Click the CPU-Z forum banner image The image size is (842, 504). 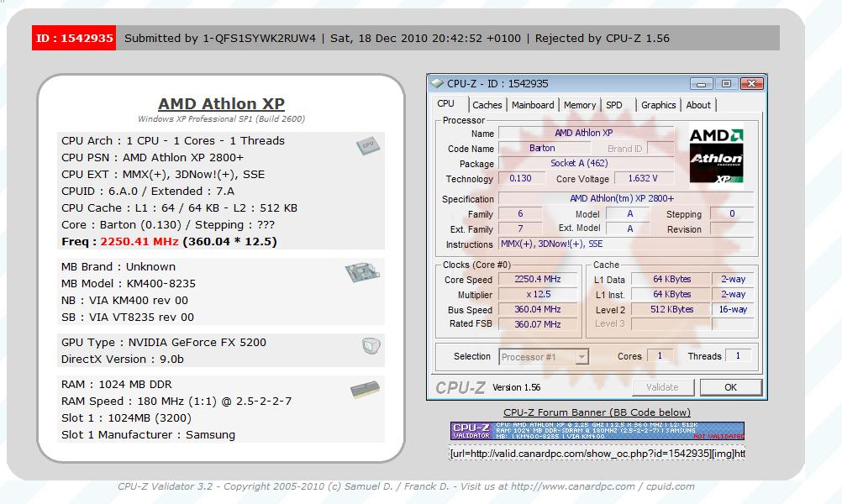click(x=597, y=431)
